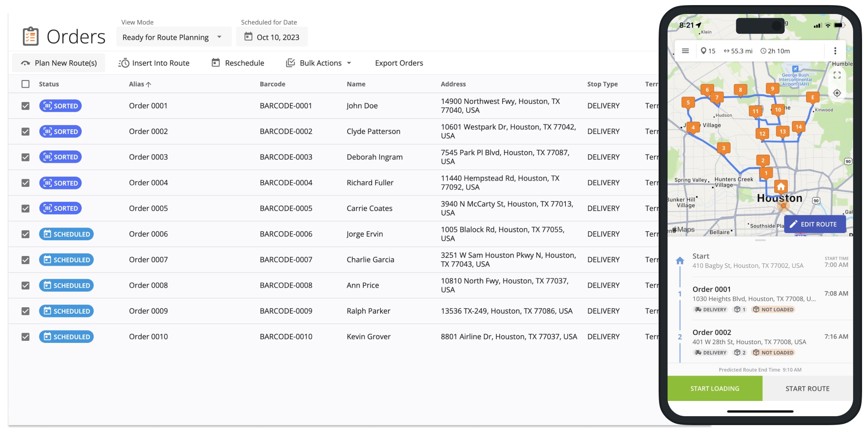Select map stop marker 11
868x434 pixels.
[x=755, y=111]
